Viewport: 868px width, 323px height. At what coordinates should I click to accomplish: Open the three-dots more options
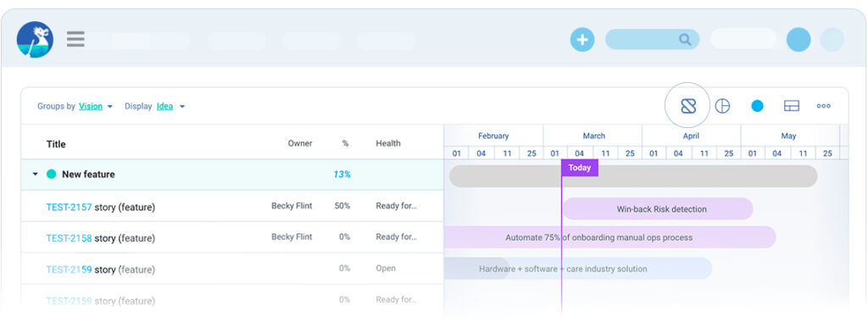click(824, 106)
